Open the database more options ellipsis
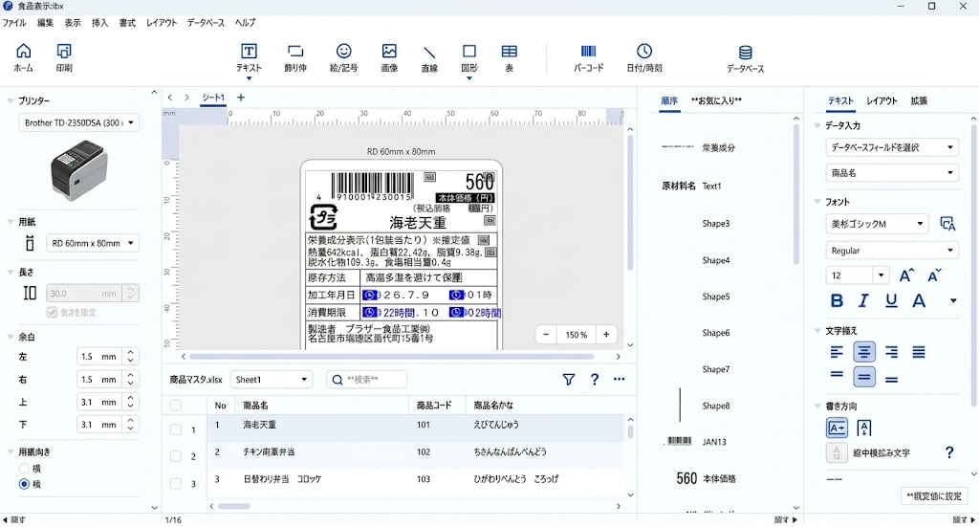This screenshot has width=980, height=527. [x=619, y=379]
